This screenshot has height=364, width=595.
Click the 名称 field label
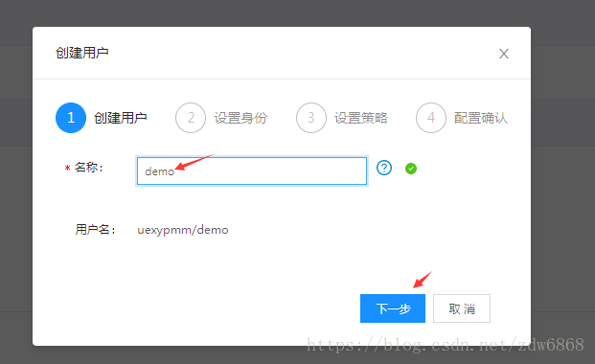tap(89, 168)
